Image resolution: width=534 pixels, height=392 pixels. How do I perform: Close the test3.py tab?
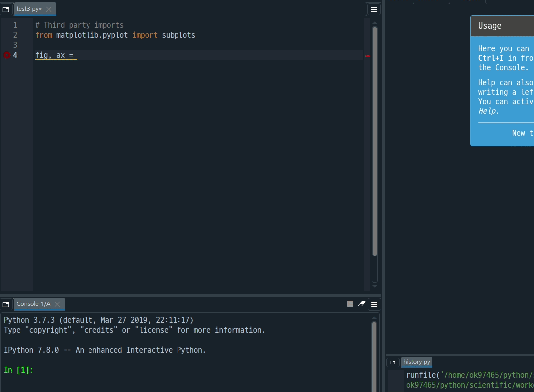48,8
